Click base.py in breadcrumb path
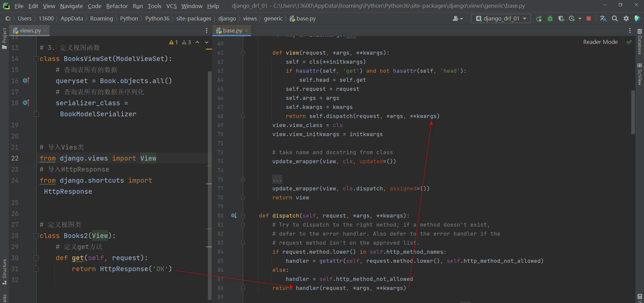Screen dimensions: 644x303 click(x=303, y=19)
